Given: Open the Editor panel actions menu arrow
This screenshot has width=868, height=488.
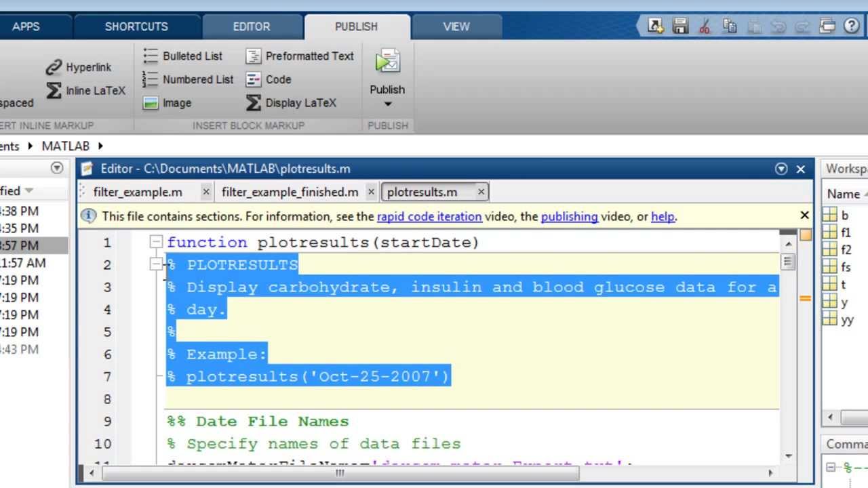Looking at the screenshot, I should 781,169.
